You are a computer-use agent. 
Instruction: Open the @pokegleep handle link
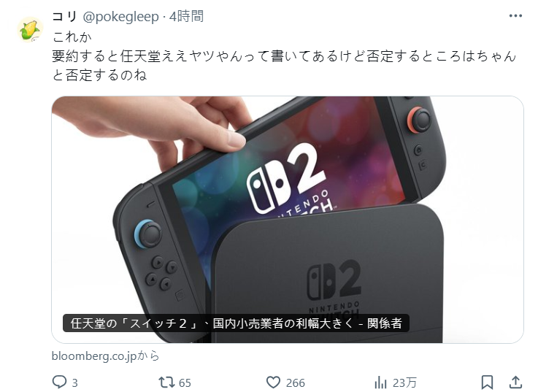point(120,17)
